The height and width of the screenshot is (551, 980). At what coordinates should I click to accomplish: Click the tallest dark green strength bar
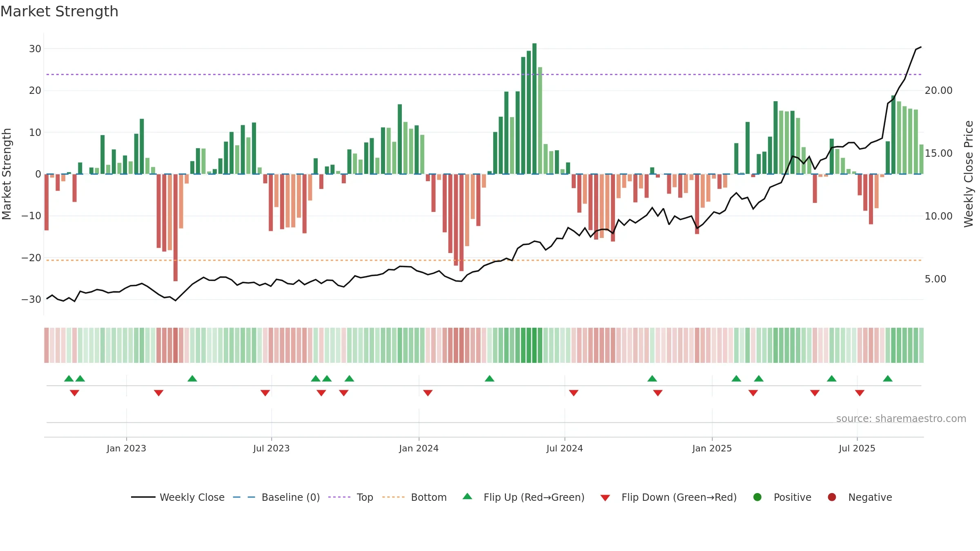click(535, 109)
